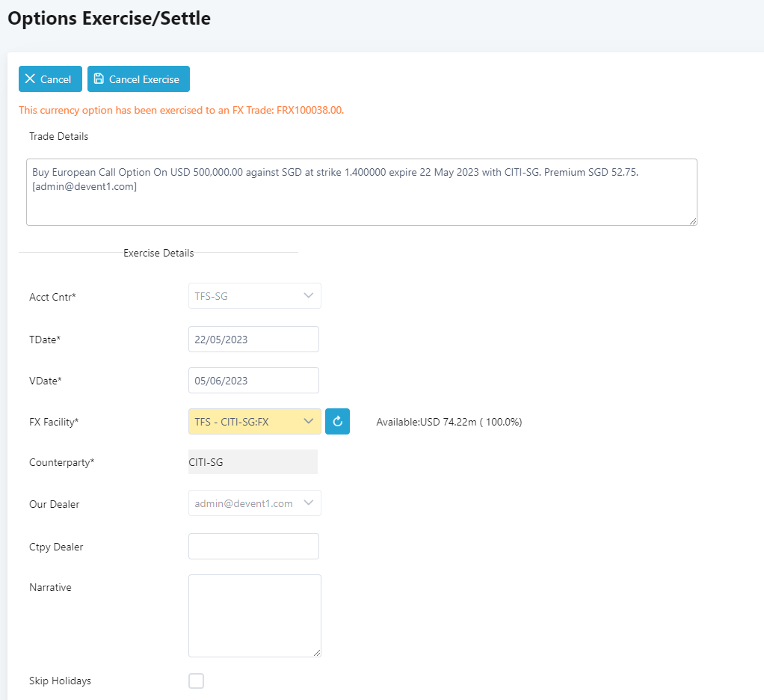The image size is (764, 700).
Task: Select the Counterparty CITI-SG field
Action: coord(253,462)
